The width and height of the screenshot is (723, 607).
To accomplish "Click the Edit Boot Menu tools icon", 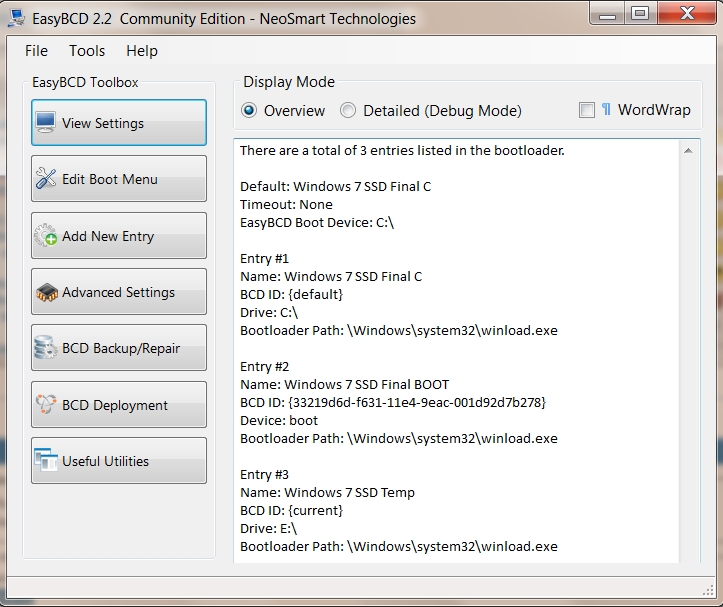I will click(46, 179).
